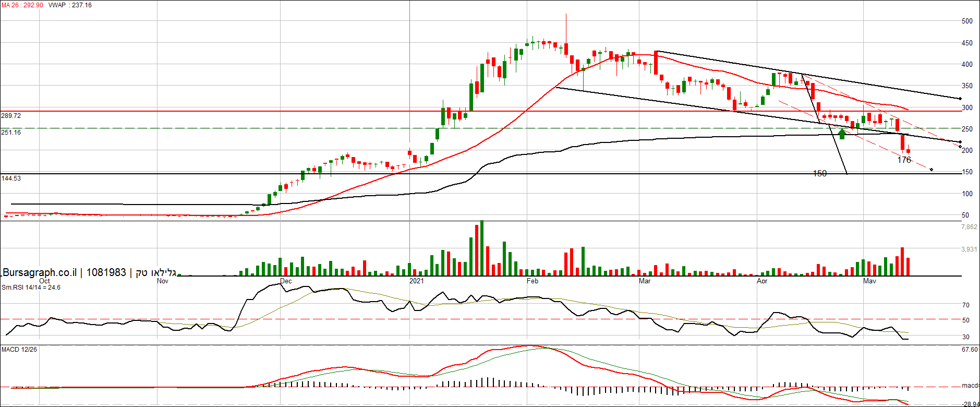Select the 100 price axis label

[967, 194]
